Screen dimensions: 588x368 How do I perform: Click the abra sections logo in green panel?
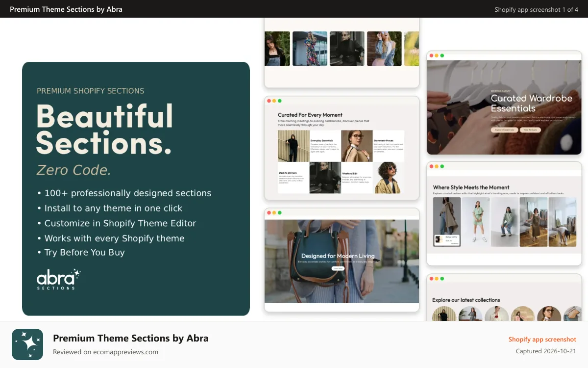58,279
